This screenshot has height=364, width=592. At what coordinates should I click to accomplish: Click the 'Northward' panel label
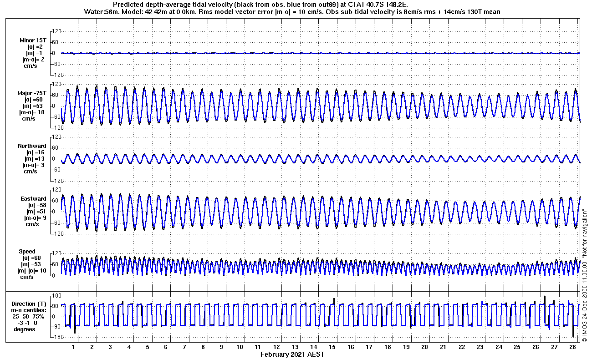click(32, 146)
